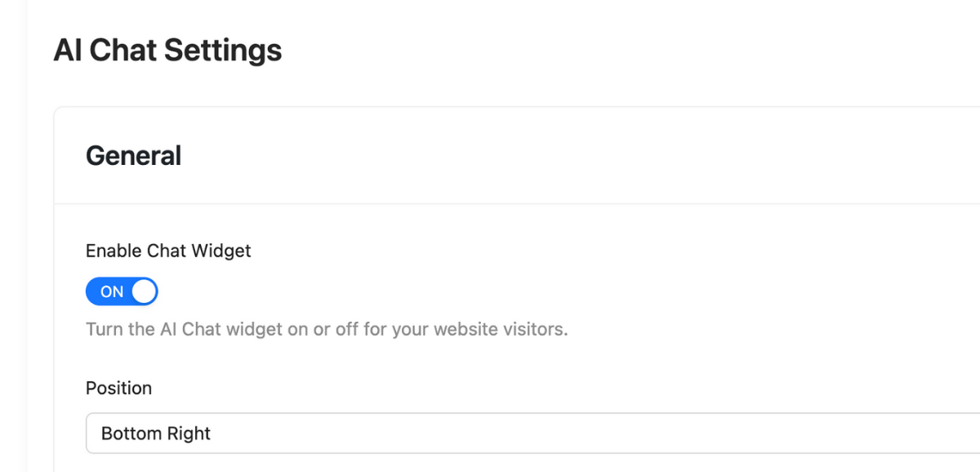The width and height of the screenshot is (980, 472).
Task: Expand the combo box under the Position label
Action: (532, 433)
